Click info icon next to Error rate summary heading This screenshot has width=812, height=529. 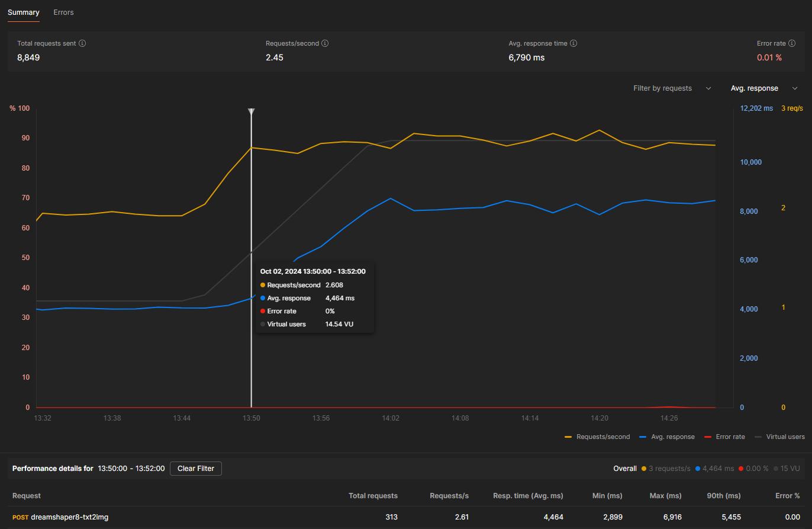[x=792, y=43]
